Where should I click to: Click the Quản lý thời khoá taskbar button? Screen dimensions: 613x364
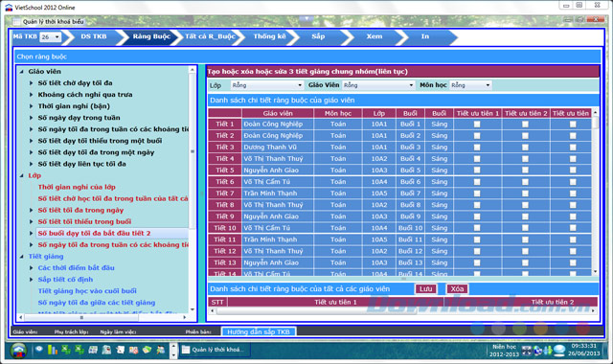click(215, 350)
